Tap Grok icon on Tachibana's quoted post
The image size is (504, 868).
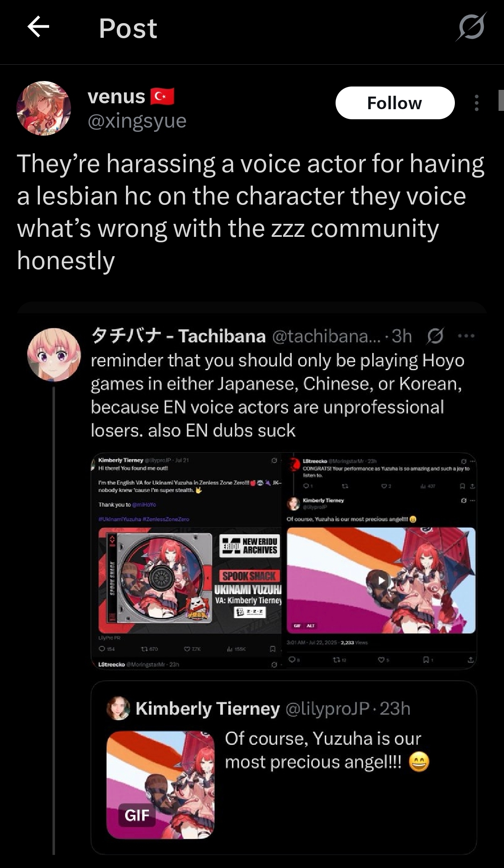436,336
